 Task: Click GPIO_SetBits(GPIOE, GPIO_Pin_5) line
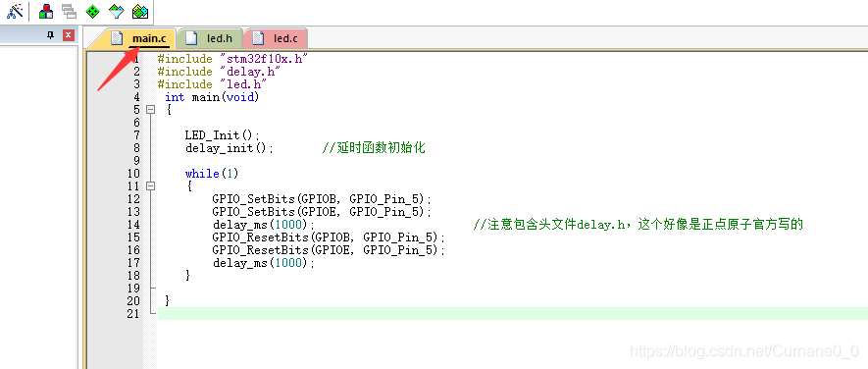pyautogui.click(x=322, y=212)
